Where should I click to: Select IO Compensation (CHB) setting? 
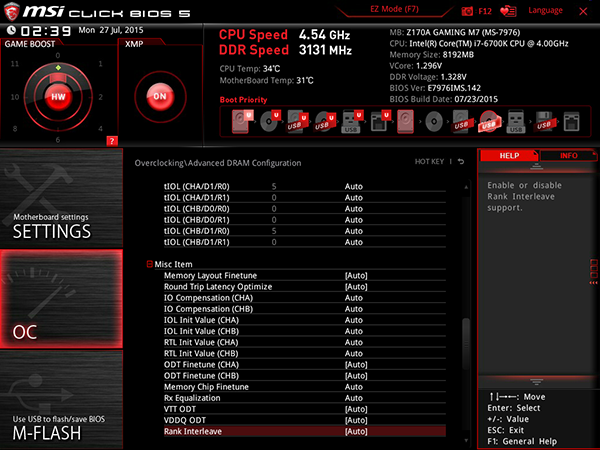pyautogui.click(x=305, y=309)
